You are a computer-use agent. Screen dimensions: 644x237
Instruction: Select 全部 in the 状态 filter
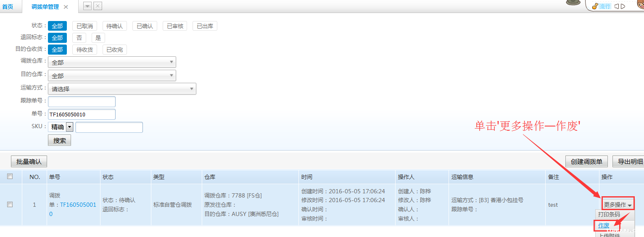(x=57, y=26)
